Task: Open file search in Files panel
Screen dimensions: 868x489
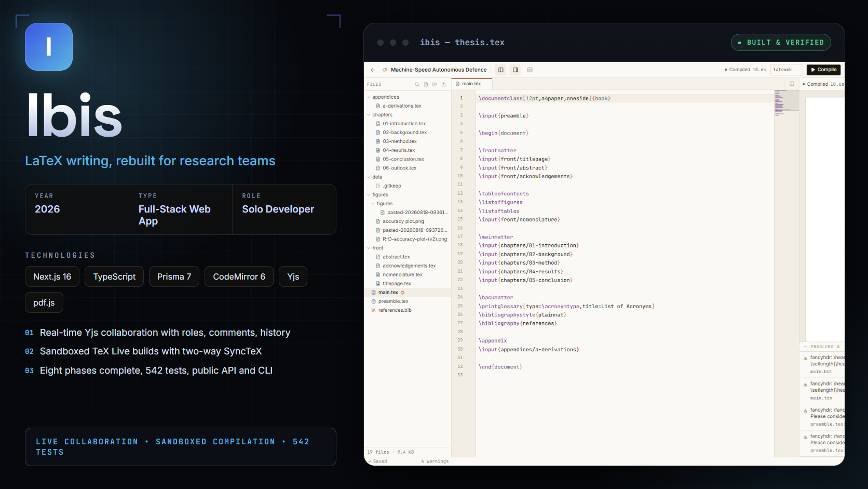Action: (x=417, y=84)
